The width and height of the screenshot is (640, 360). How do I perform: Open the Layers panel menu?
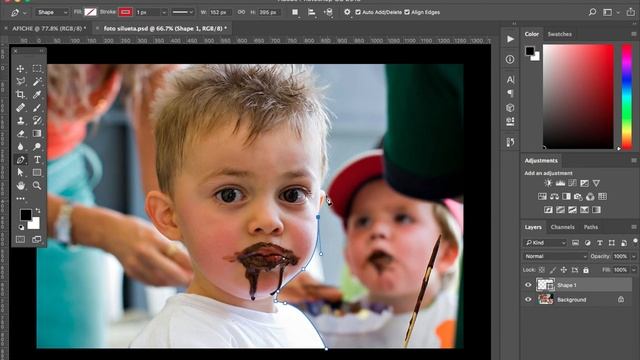(634, 227)
